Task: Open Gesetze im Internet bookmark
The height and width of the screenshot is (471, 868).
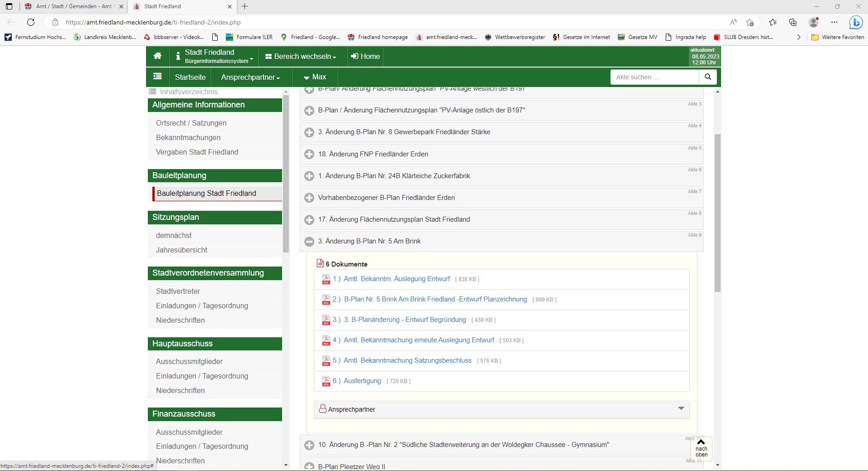Action: pos(581,37)
